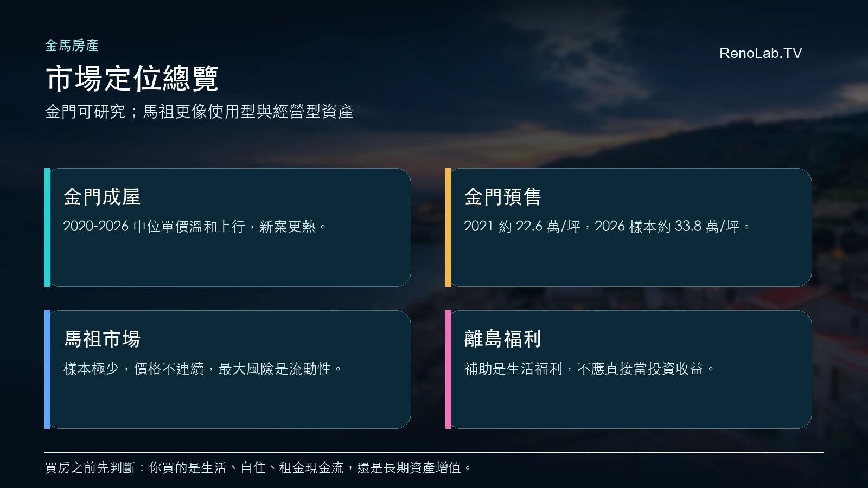The width and height of the screenshot is (868, 488).
Task: Click the orange accent bar on 金門預售
Action: point(448,227)
